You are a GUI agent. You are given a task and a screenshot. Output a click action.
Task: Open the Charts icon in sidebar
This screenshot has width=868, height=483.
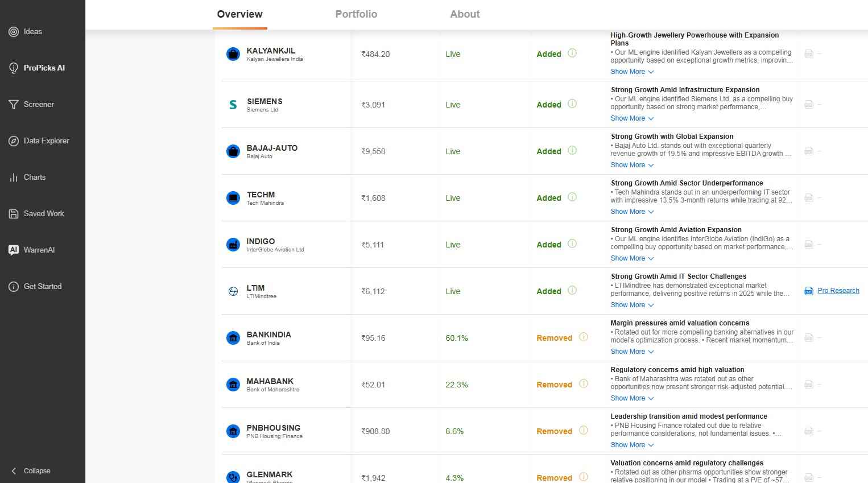[x=14, y=177]
